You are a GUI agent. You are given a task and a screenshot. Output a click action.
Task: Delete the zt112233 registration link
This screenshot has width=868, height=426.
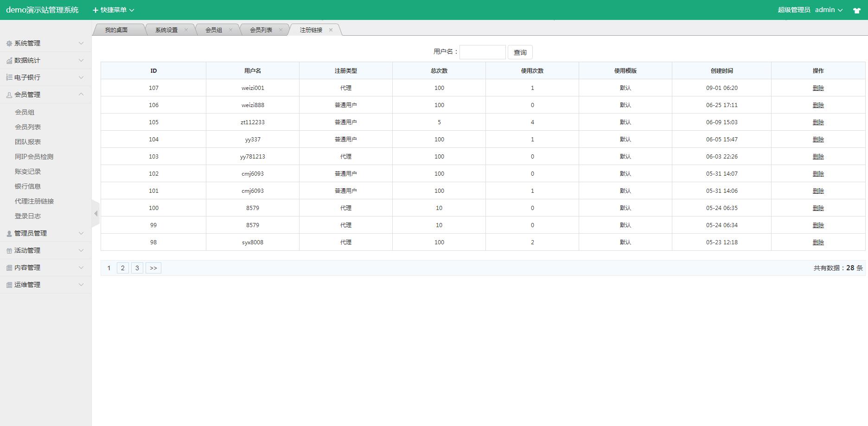(818, 122)
